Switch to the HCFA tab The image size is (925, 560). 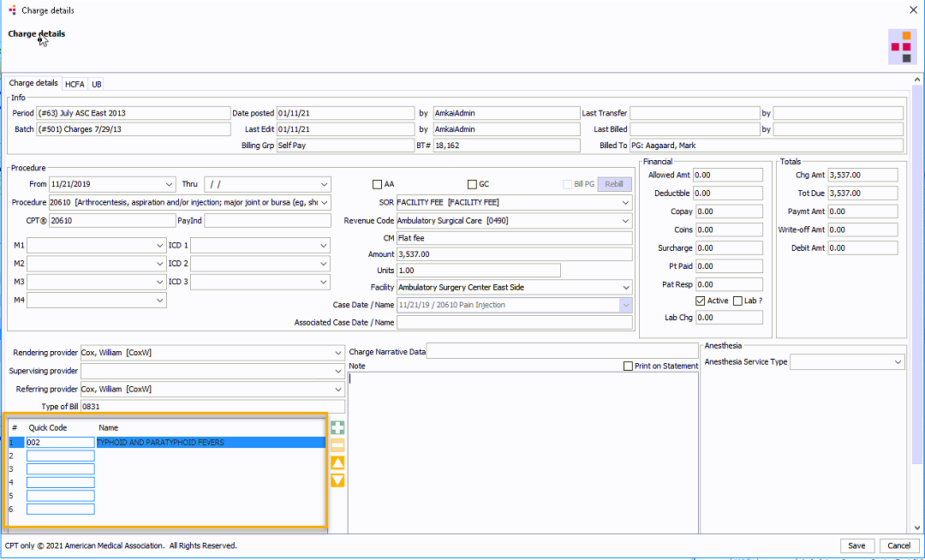(75, 84)
